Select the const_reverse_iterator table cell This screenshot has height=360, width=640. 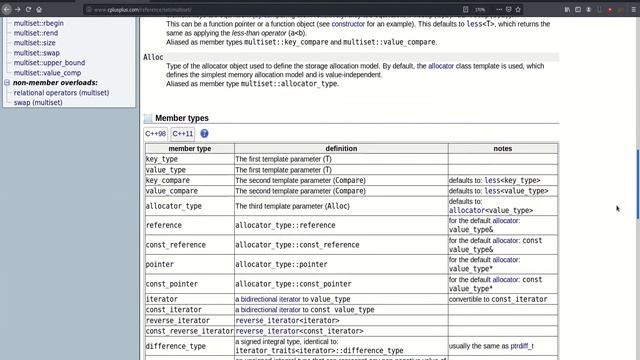pyautogui.click(x=190, y=331)
